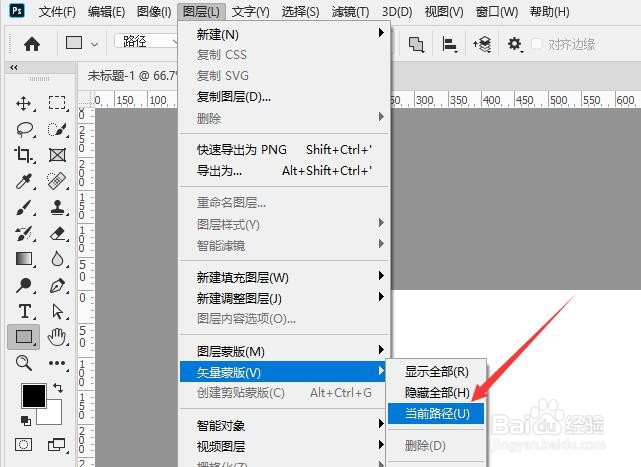This screenshot has height=467, width=641.
Task: Click the path arrangement layers icon
Action: (x=482, y=44)
